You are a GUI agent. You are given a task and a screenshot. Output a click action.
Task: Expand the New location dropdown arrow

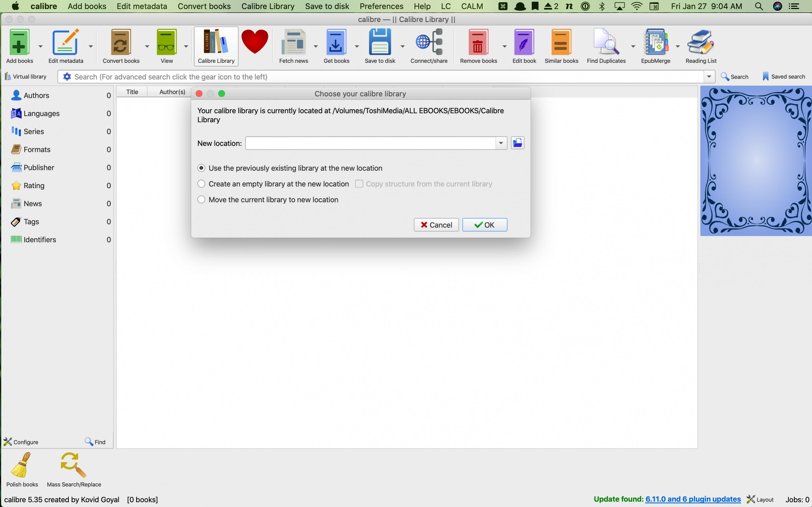click(x=501, y=143)
